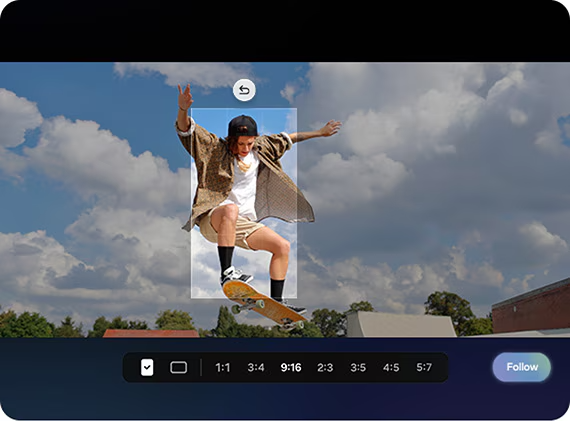Select the 9:16 aspect ratio
Screen dimensions: 570x421
tap(291, 368)
